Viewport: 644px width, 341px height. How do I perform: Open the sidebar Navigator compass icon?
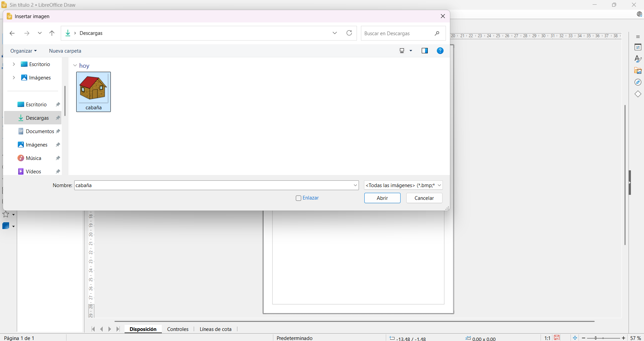click(638, 82)
